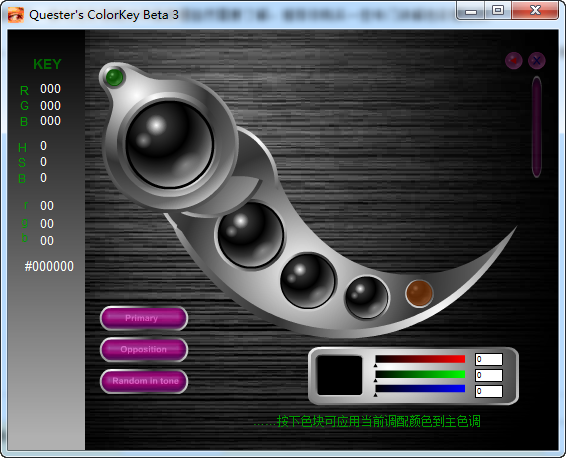Click the purple back arrow button

513,61
